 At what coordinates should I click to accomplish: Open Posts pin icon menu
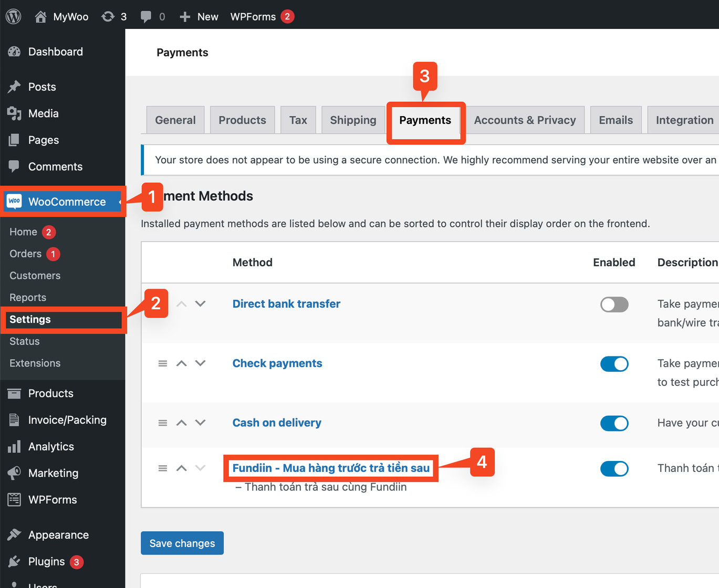coord(14,87)
